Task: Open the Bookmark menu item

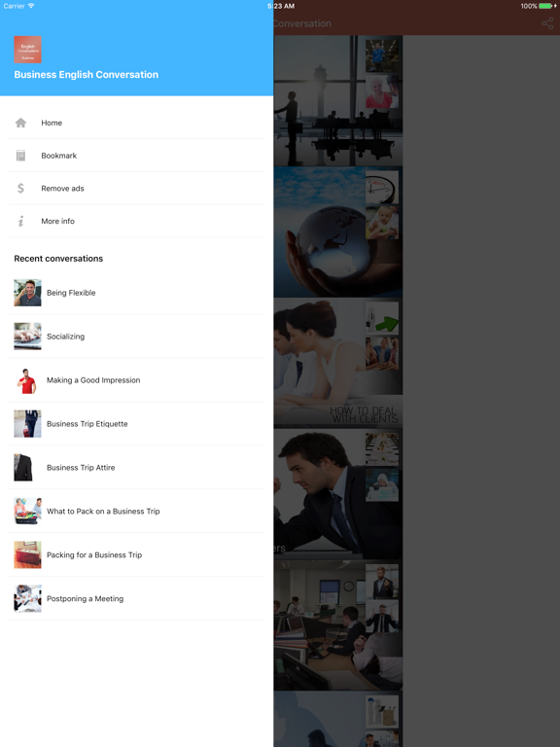Action: (137, 156)
